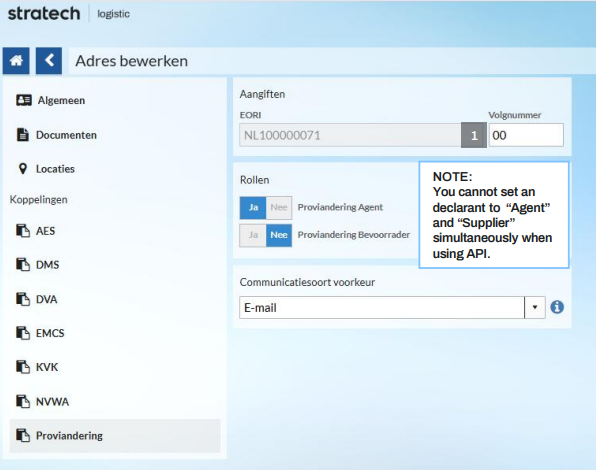Click the Locaties map pin icon
This screenshot has width=596, height=470.
[23, 169]
